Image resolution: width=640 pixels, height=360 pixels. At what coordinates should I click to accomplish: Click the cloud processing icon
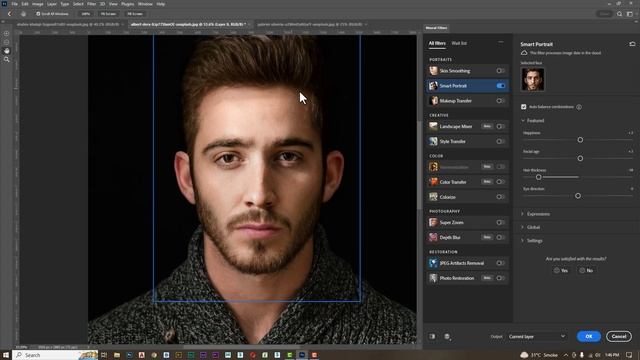524,53
